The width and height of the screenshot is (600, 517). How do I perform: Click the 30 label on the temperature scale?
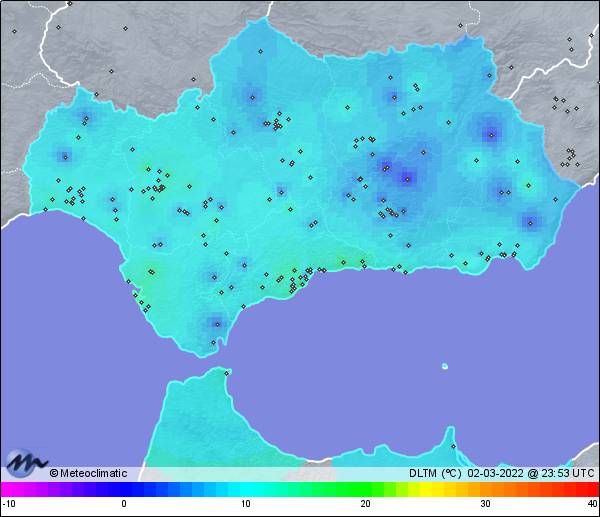coord(486,503)
